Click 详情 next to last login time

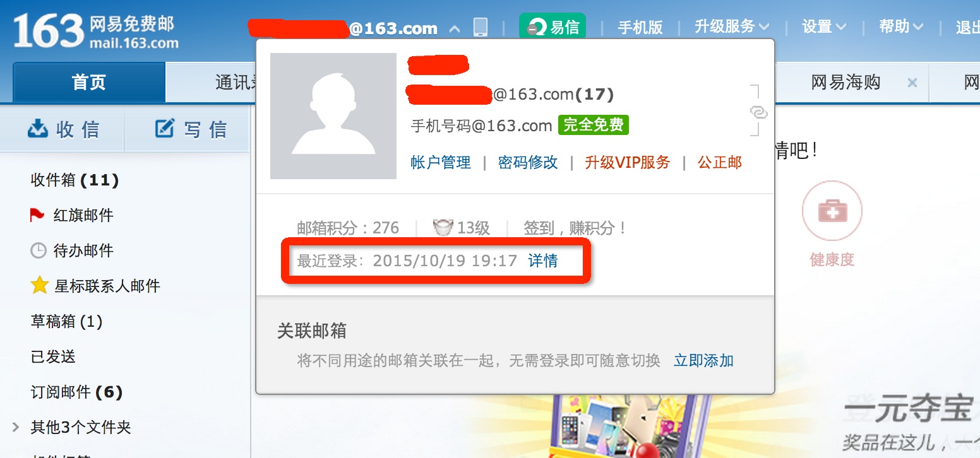click(543, 261)
